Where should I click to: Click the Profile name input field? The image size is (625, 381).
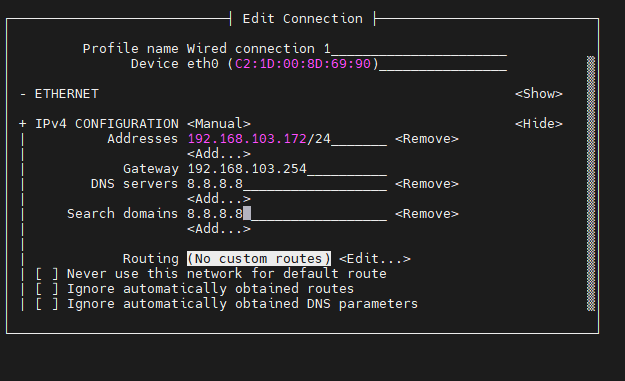[347, 49]
